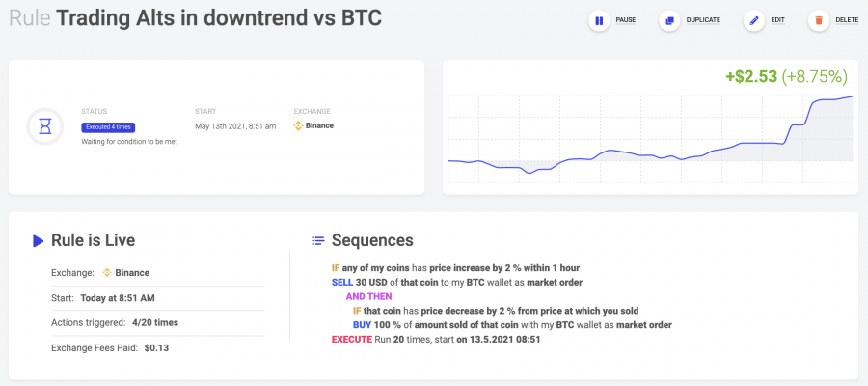Click the hourglass status icon
868x386 pixels.
(x=44, y=126)
